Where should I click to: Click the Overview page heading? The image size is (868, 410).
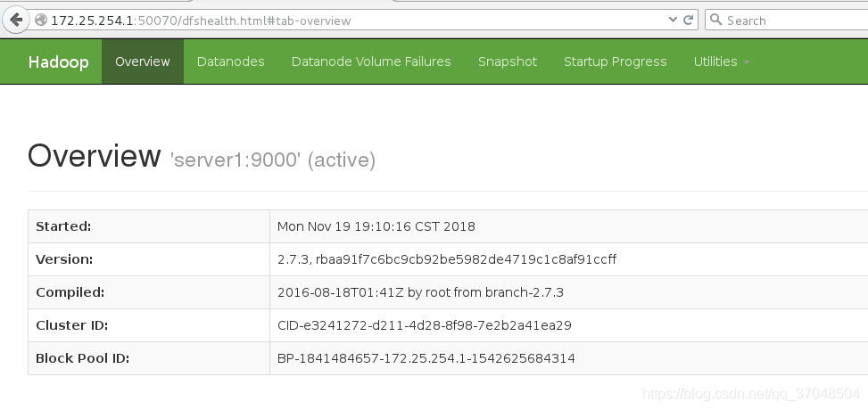[94, 155]
